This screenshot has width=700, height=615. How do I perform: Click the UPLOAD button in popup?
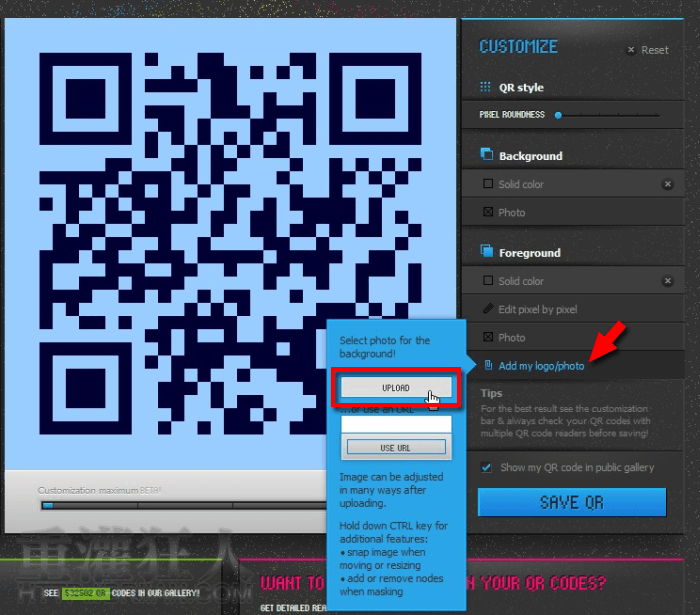(x=396, y=387)
